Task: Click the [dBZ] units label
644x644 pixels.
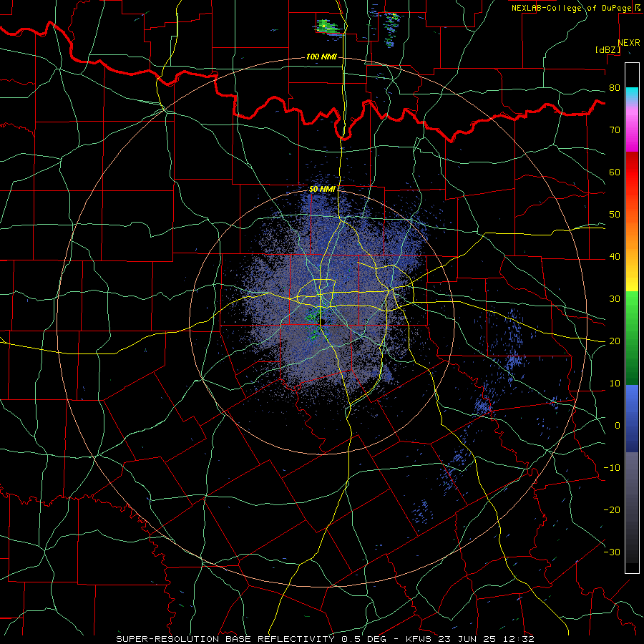Action: 608,50
